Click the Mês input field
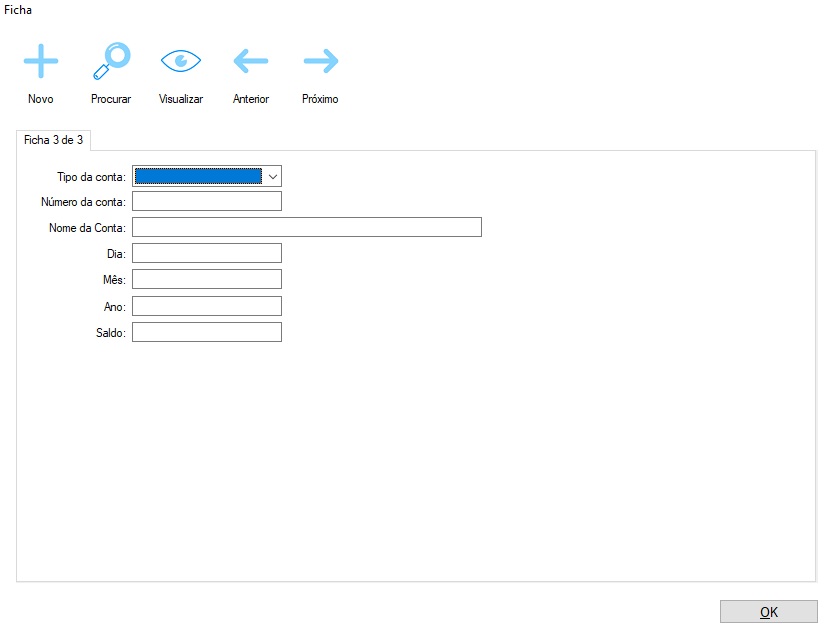This screenshot has height=634, width=833. (207, 280)
